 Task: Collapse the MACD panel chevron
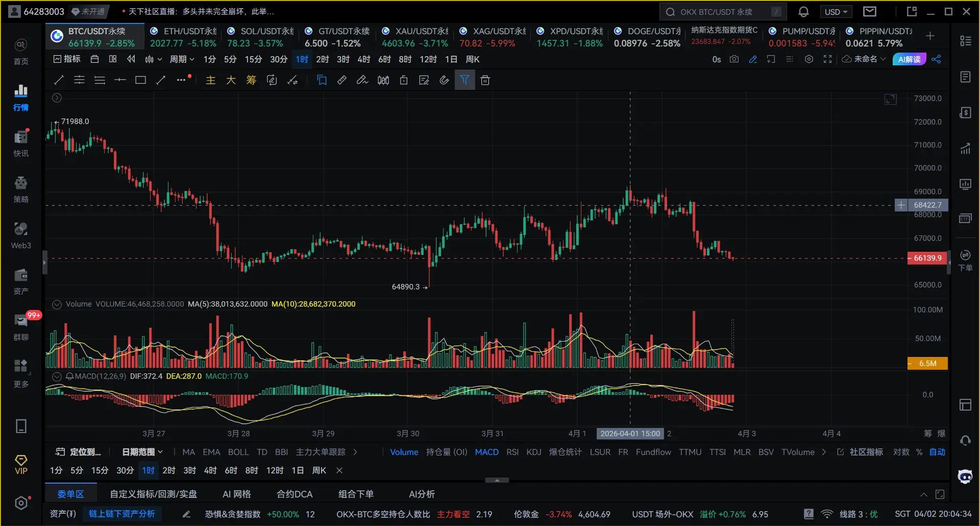(57, 376)
